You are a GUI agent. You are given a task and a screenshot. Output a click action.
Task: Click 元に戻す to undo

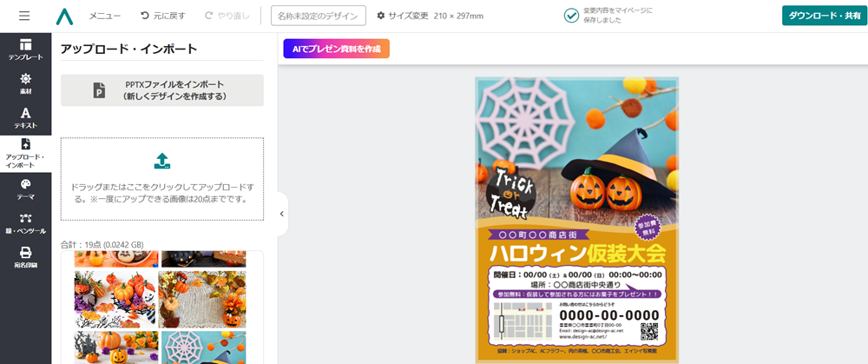coord(163,16)
